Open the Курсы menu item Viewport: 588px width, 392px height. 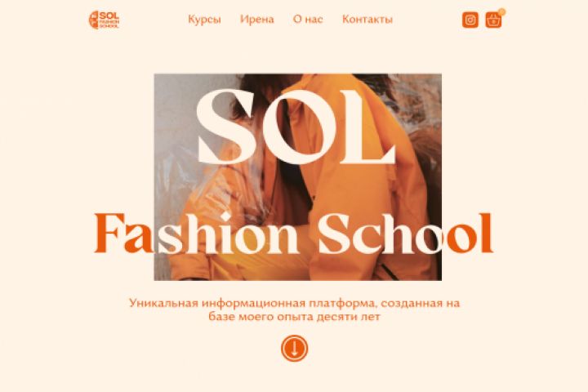(x=204, y=20)
